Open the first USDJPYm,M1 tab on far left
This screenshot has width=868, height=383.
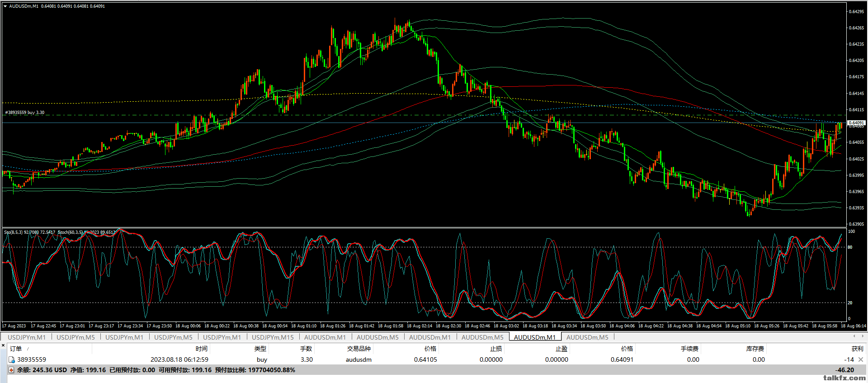[x=27, y=337]
